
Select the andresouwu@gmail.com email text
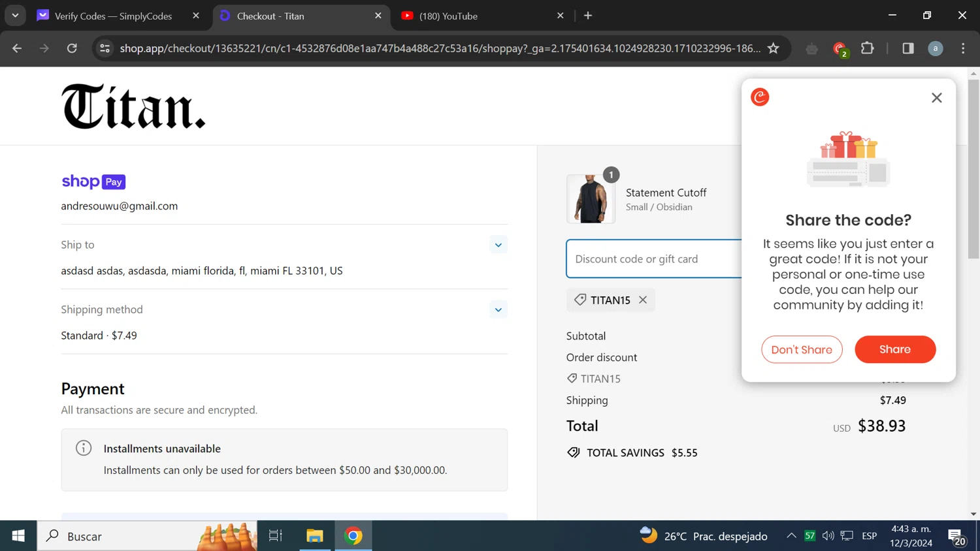(120, 206)
